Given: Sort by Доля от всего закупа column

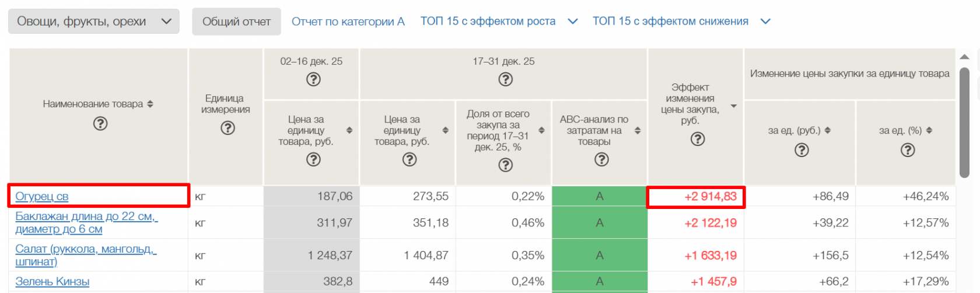Looking at the screenshot, I should (541, 130).
